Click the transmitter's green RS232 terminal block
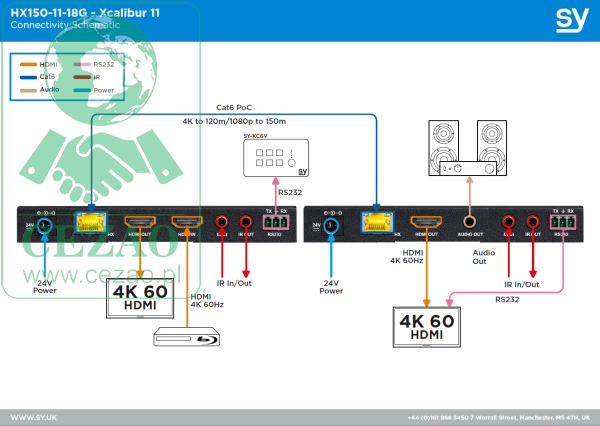Viewport: 600px width, 426px height. coord(274,222)
